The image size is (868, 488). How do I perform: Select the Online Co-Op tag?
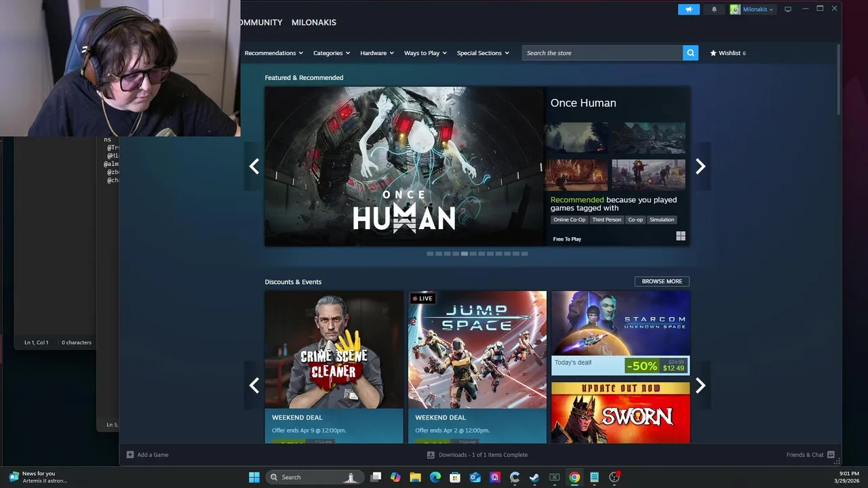[569, 220]
